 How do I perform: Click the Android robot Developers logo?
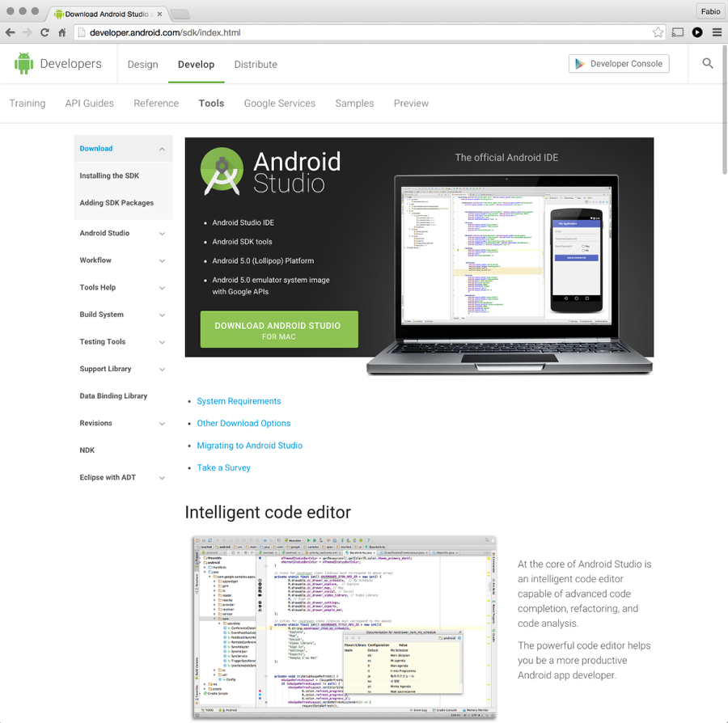point(23,64)
